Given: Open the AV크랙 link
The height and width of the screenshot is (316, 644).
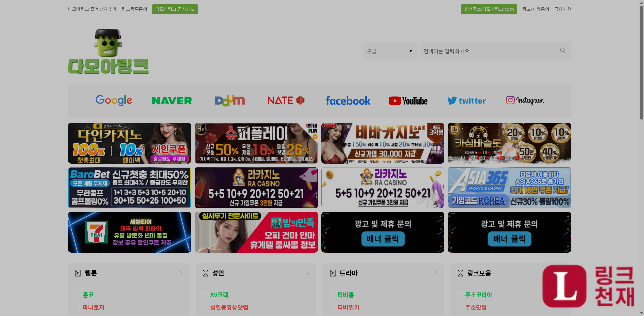Looking at the screenshot, I should [219, 295].
